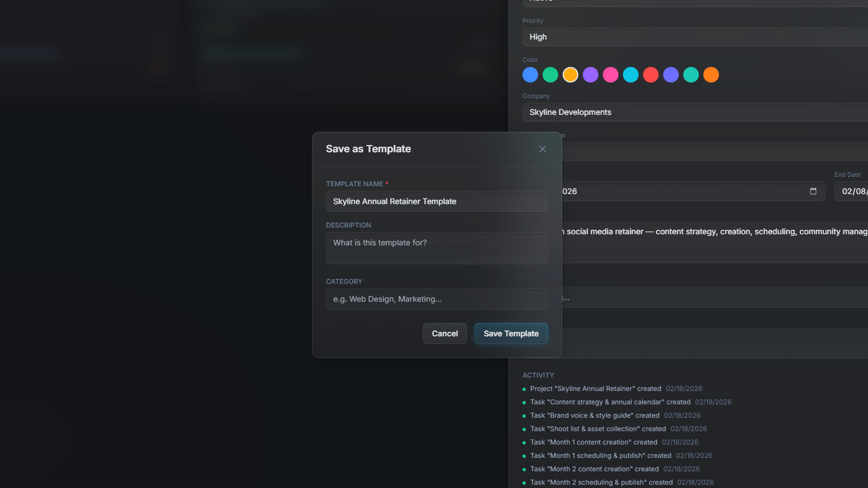
Task: Select the cyan color swatch
Action: point(631,75)
